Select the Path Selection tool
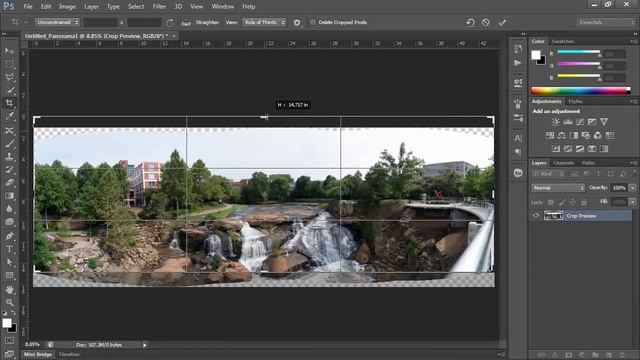Screen dimensions: 640x360 coord(9,262)
